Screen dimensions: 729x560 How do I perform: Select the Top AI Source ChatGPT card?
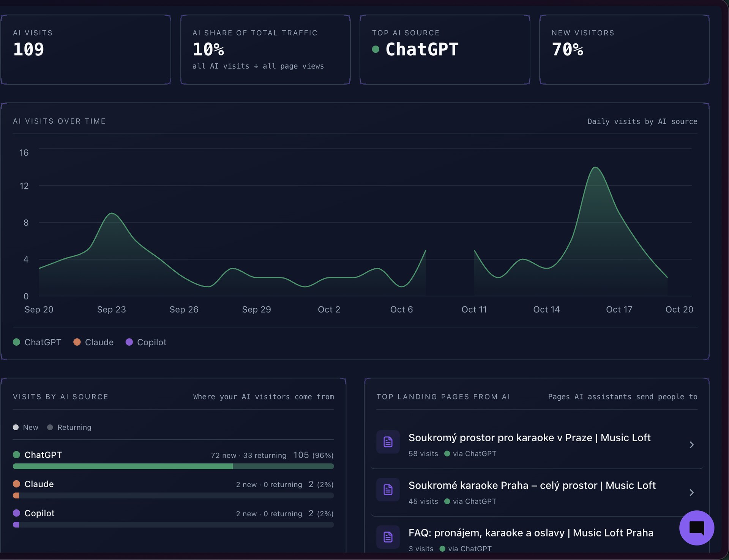click(445, 50)
